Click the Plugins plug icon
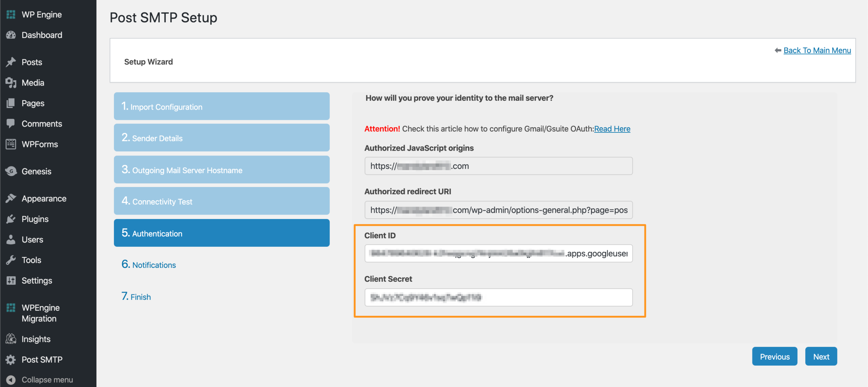868x387 pixels. pyautogui.click(x=11, y=219)
